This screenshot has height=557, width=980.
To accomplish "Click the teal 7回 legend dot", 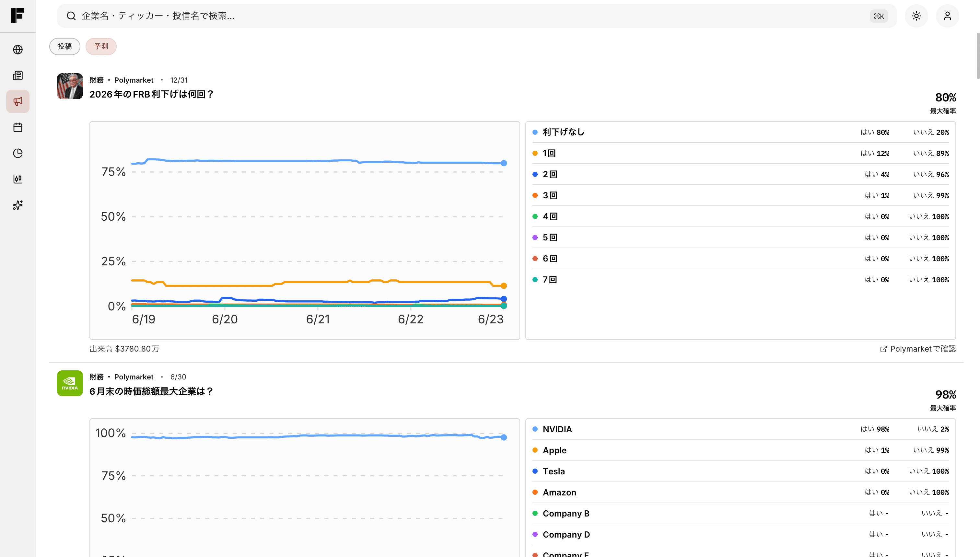I will click(535, 279).
